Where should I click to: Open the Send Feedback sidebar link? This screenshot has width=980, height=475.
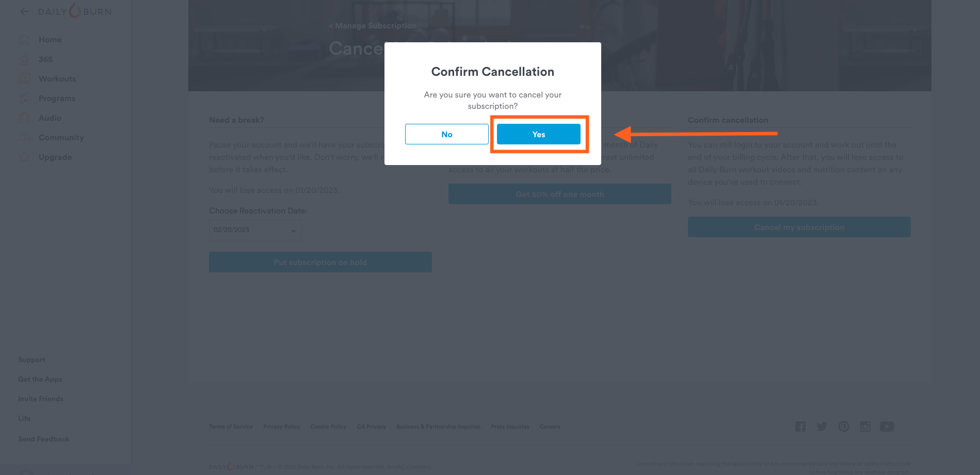(44, 439)
